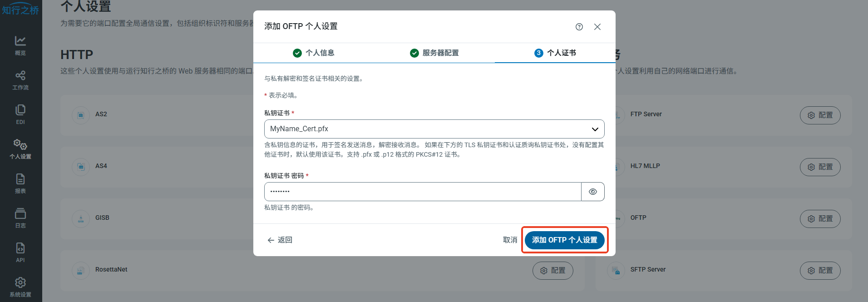
Task: Click the help question mark icon in dialog
Action: (x=579, y=27)
